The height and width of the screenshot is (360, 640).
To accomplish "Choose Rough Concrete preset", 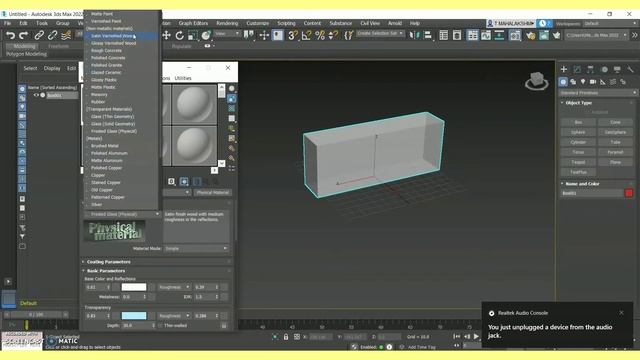I will point(121,51).
